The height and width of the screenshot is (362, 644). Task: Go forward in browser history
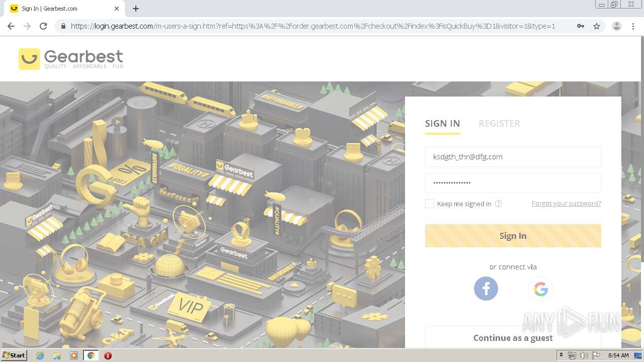pyautogui.click(x=27, y=26)
